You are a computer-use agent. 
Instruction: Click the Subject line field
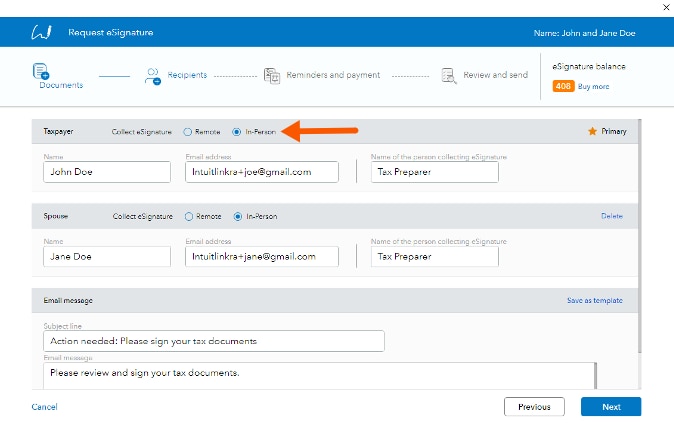[214, 341]
